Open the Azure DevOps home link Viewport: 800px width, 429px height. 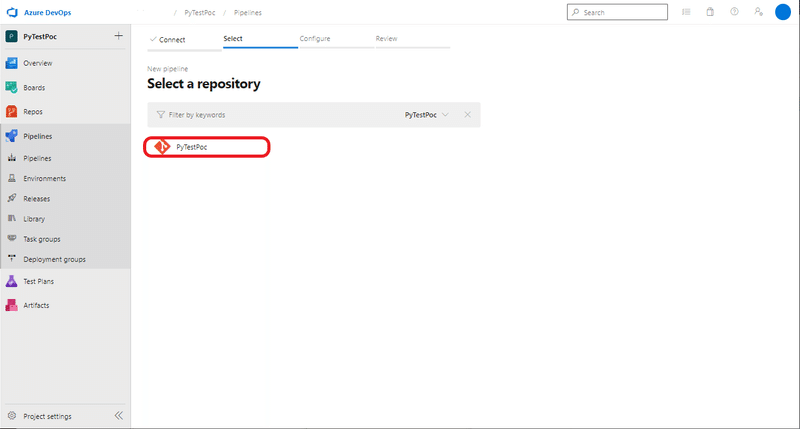coord(47,12)
